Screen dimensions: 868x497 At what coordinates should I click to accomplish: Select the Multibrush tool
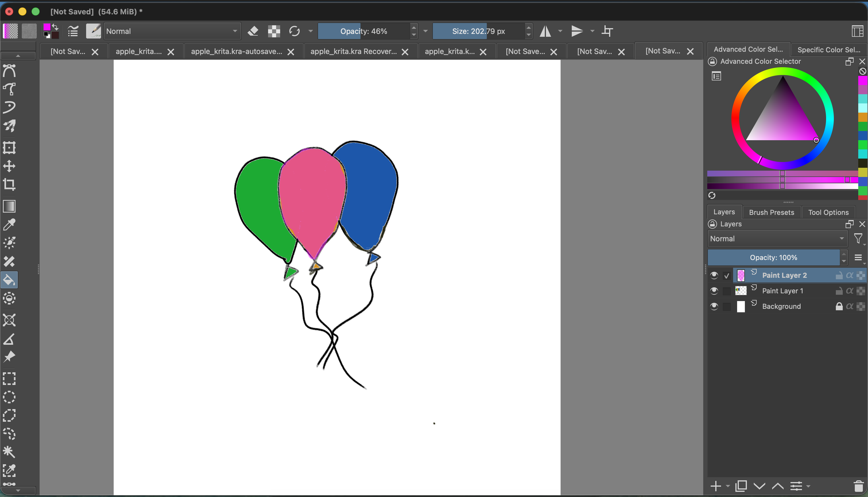(x=9, y=126)
